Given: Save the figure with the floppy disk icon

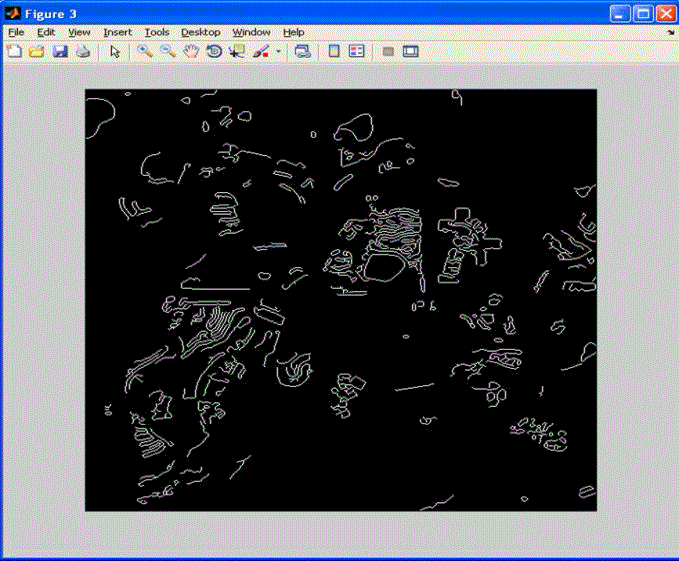Looking at the screenshot, I should click(59, 51).
